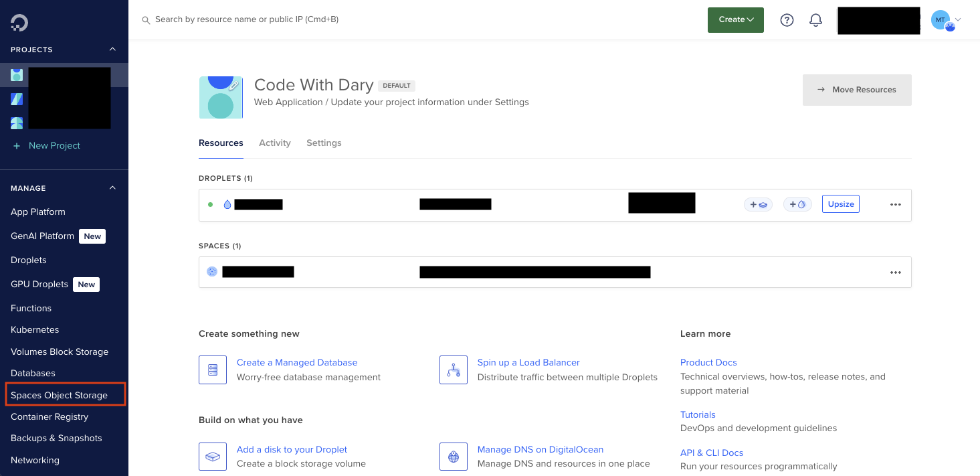This screenshot has width=980, height=476.
Task: Click the third project icon in the sidebar
Action: click(x=17, y=123)
